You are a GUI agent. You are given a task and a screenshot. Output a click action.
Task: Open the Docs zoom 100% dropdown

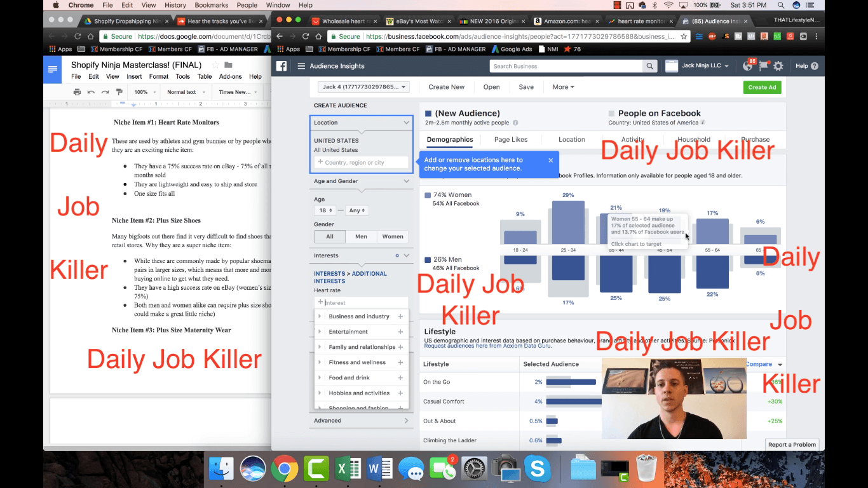point(144,92)
